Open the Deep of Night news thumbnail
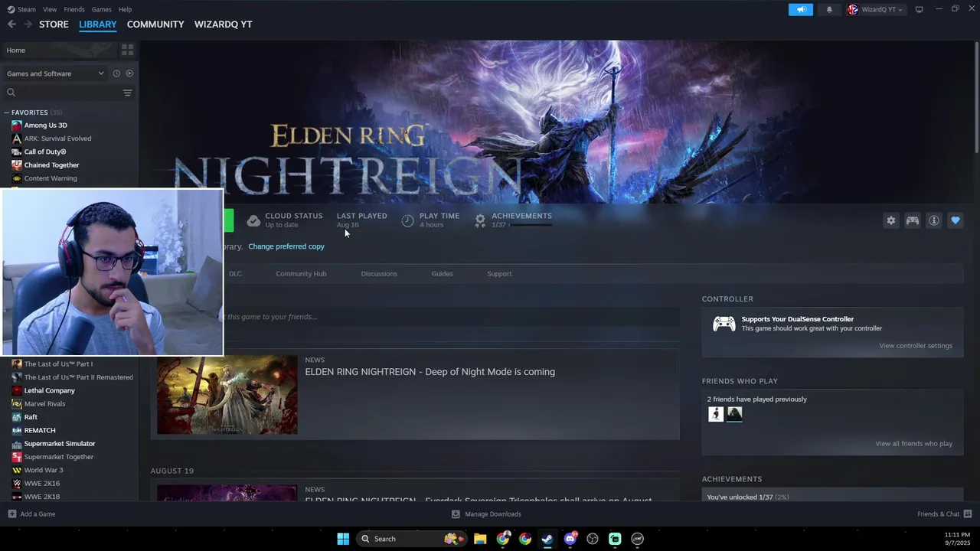This screenshot has width=980, height=551. pos(227,395)
